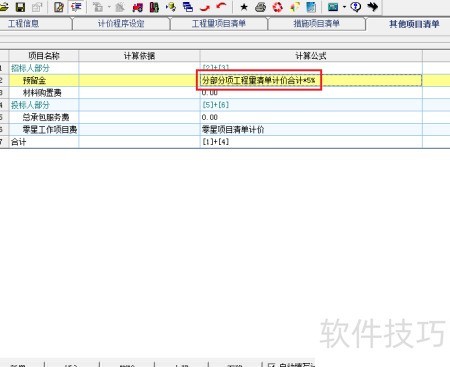Click 计算依据 cell of 预留金 row

point(139,80)
